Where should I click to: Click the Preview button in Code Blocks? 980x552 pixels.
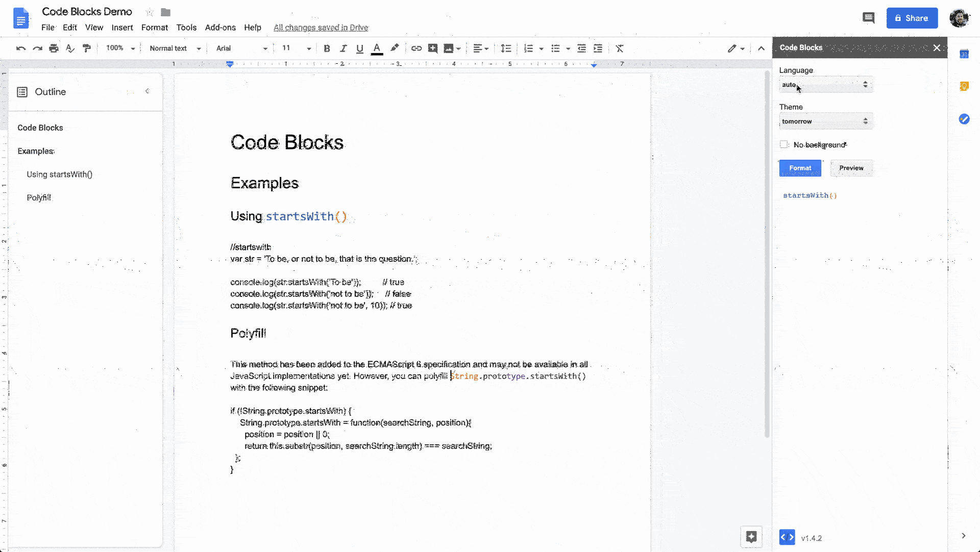tap(851, 168)
